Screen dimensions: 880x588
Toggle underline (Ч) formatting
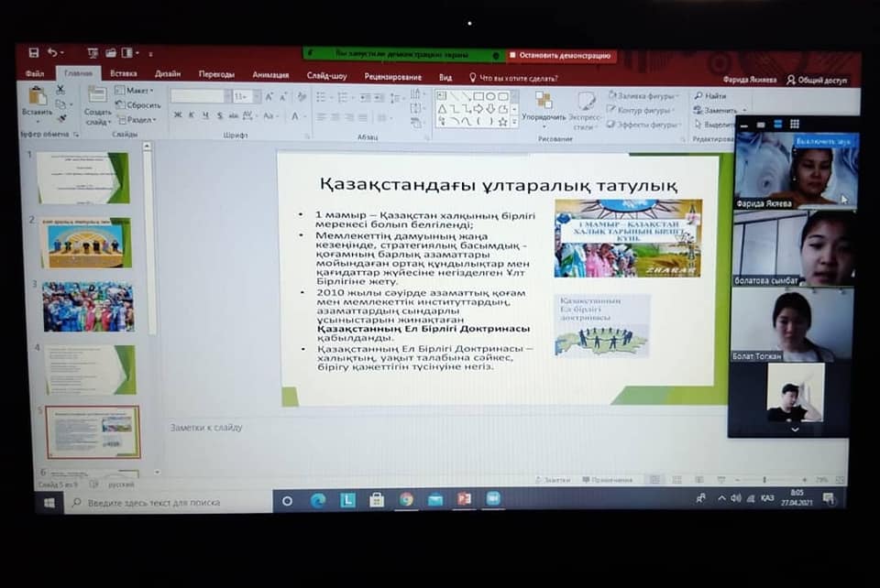click(x=205, y=115)
